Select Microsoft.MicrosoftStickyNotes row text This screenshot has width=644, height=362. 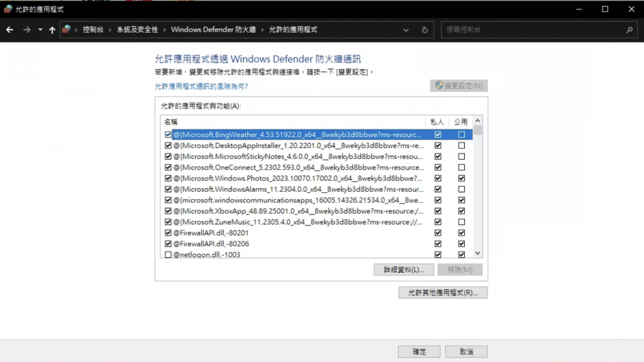coord(297,156)
